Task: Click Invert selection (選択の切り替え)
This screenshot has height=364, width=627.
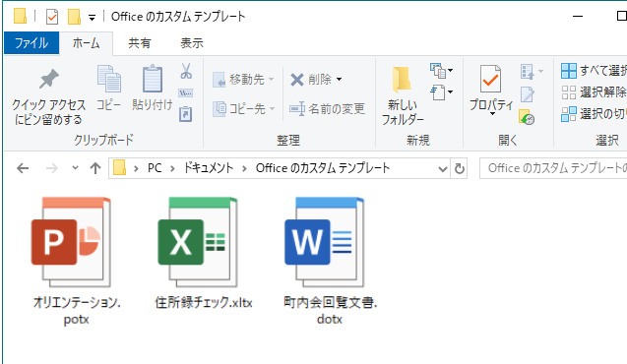Action: point(594,114)
